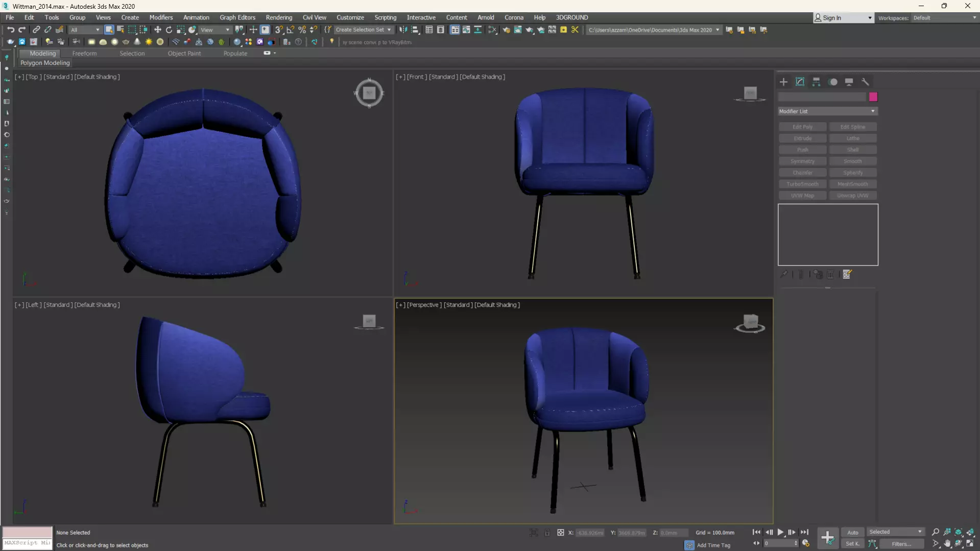Image resolution: width=980 pixels, height=551 pixels.
Task: Click Maximize Viewport Toggle icon
Action: pos(970,544)
